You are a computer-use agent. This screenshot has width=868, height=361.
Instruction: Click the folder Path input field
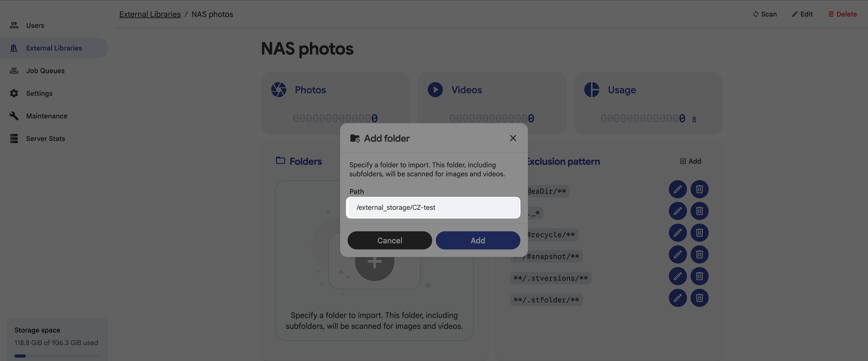point(433,208)
